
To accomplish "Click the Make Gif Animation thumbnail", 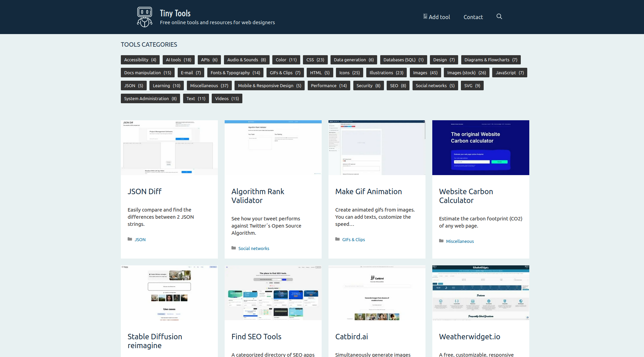I will [377, 148].
